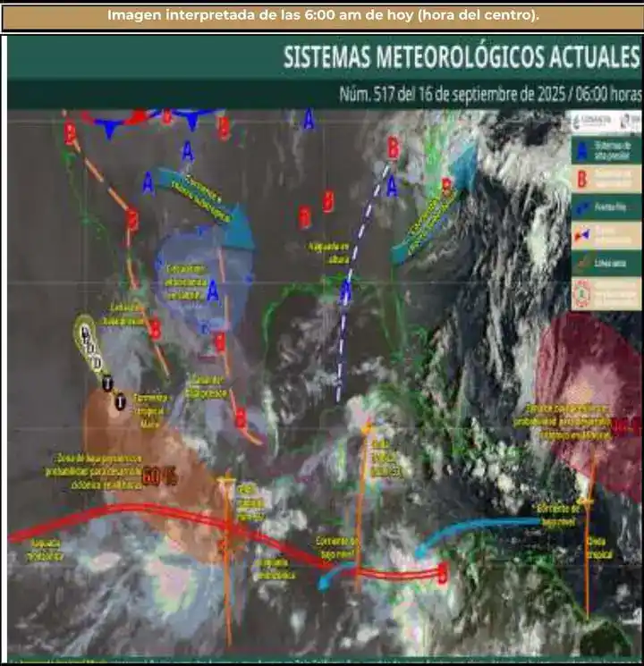The width and height of the screenshot is (644, 666).
Task: Click the 'Zona de baja presión' probability description label
Action: pos(94,472)
